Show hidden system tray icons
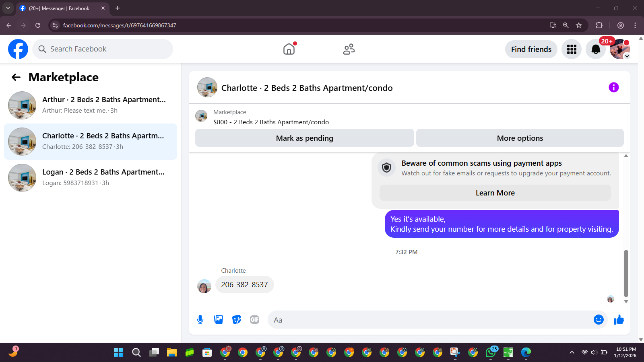 (x=572, y=352)
